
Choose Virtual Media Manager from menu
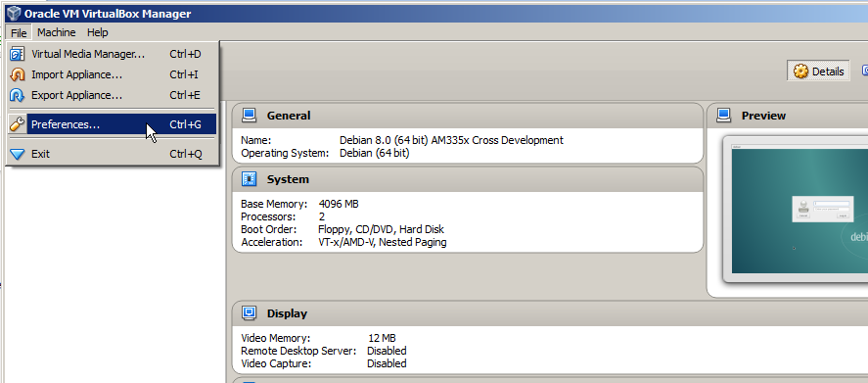click(x=113, y=54)
